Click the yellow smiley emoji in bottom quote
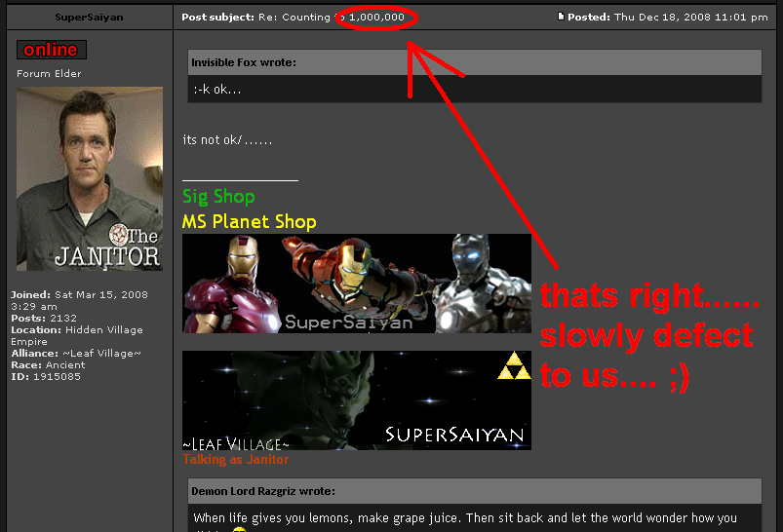Image resolution: width=783 pixels, height=532 pixels. pos(240,530)
